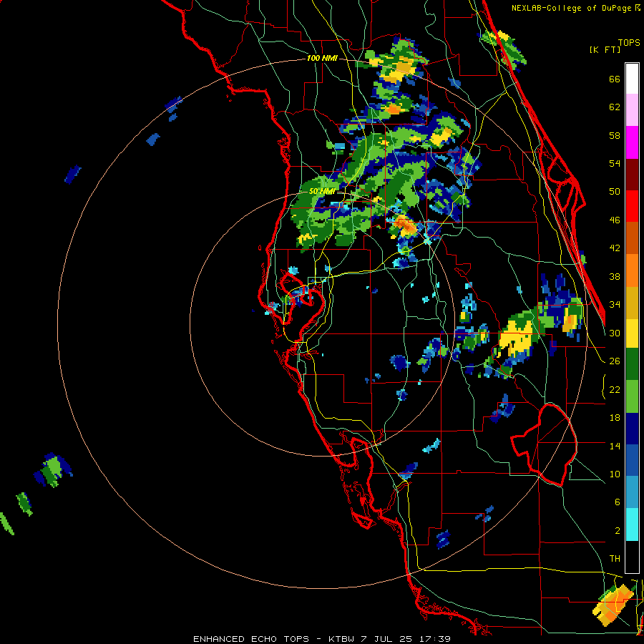Click the 14 legend value
The height and width of the screenshot is (644, 644).
coord(615,446)
